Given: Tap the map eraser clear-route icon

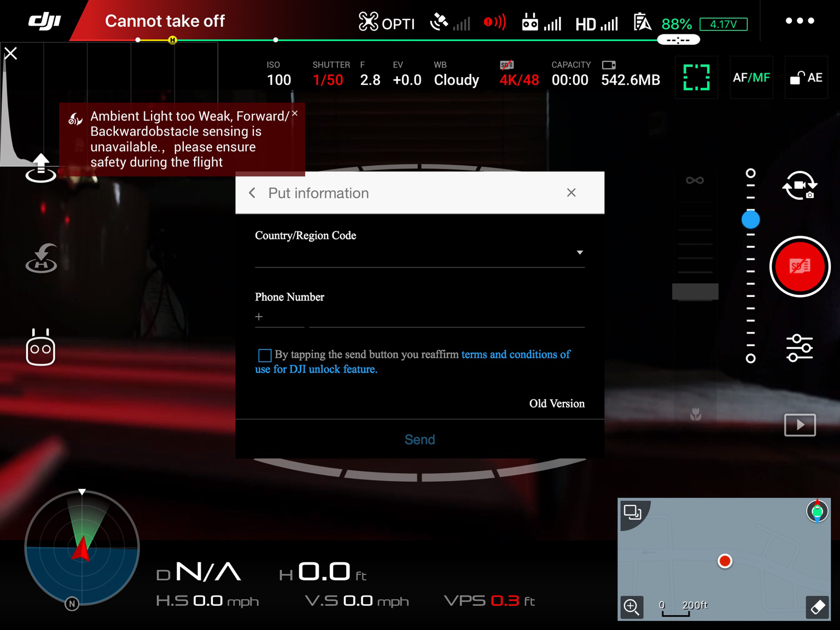Looking at the screenshot, I should tap(818, 606).
